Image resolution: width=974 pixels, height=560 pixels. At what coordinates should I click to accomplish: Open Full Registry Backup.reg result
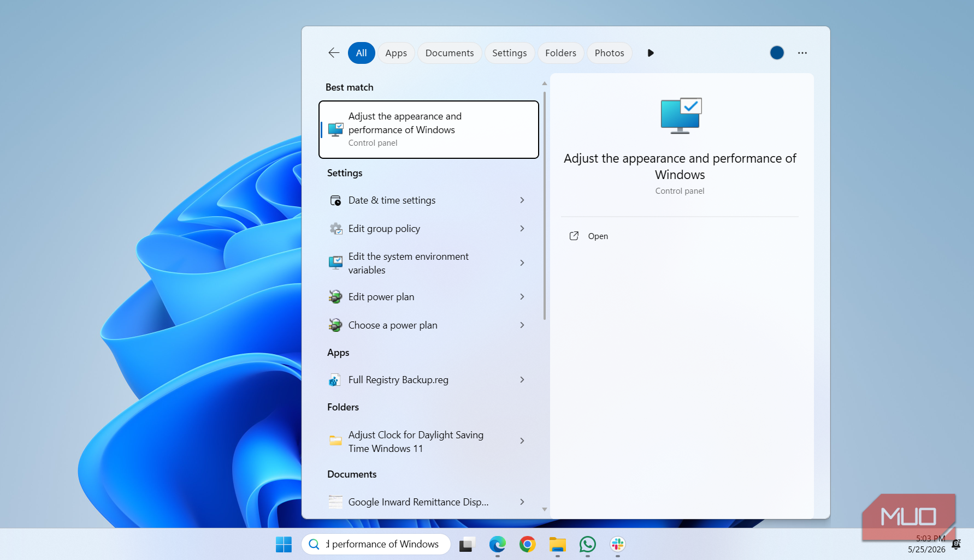(429, 380)
